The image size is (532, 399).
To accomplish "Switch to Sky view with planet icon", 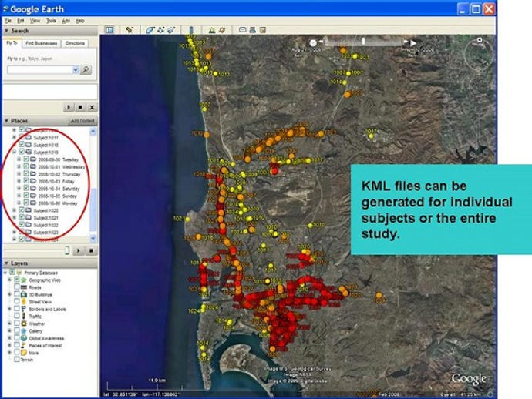I will (222, 30).
